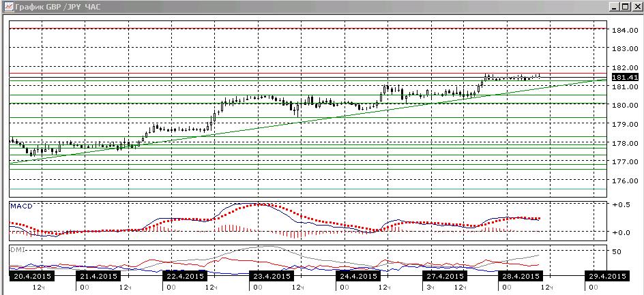Click the 50 level DMI scale label
644x295 pixels.
pyautogui.click(x=615, y=251)
